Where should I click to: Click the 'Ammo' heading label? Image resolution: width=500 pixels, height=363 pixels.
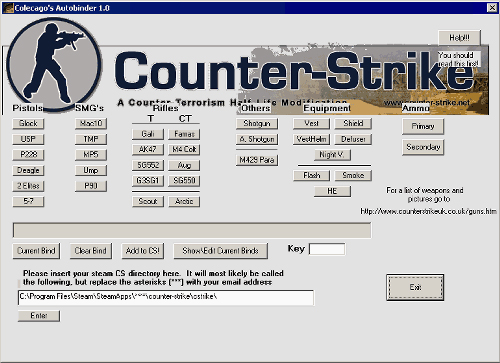(416, 108)
